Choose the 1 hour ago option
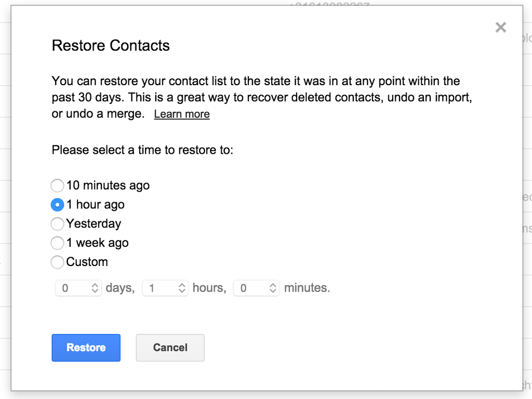This screenshot has width=532, height=399. (x=57, y=205)
